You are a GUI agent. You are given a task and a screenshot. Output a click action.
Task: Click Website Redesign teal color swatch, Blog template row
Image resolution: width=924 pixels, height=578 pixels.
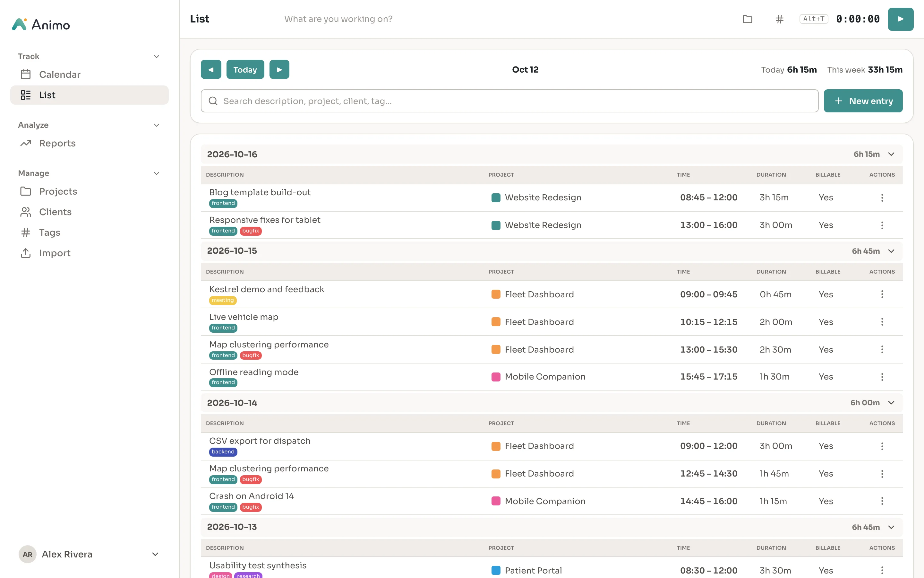click(x=496, y=197)
